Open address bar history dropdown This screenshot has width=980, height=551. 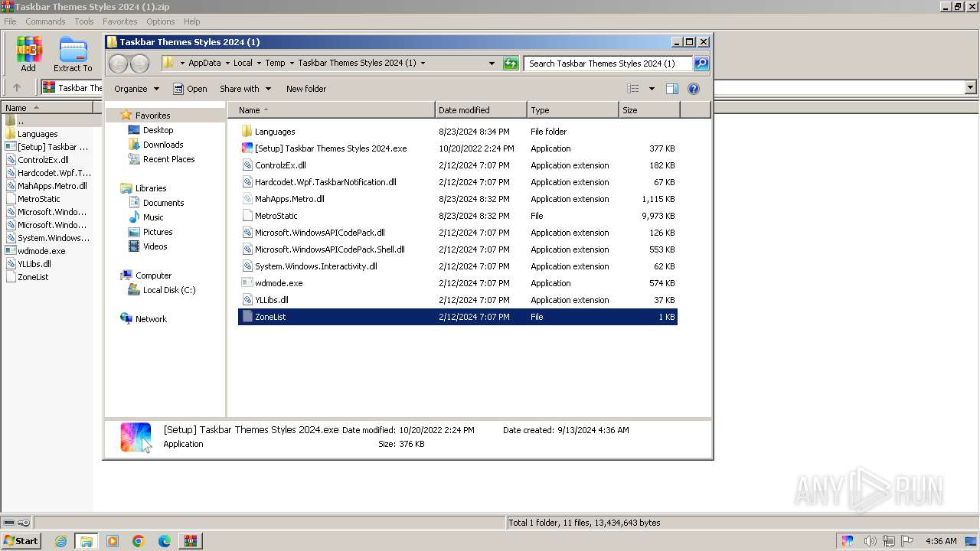492,64
